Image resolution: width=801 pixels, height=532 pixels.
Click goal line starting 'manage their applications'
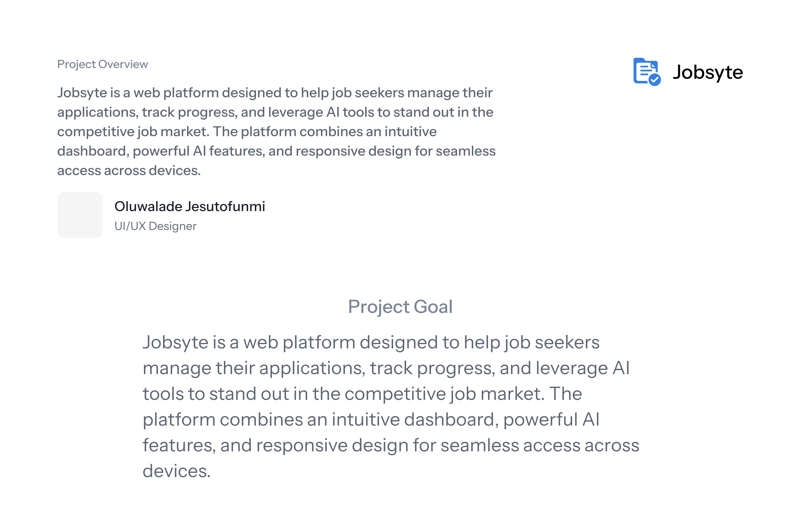click(386, 368)
